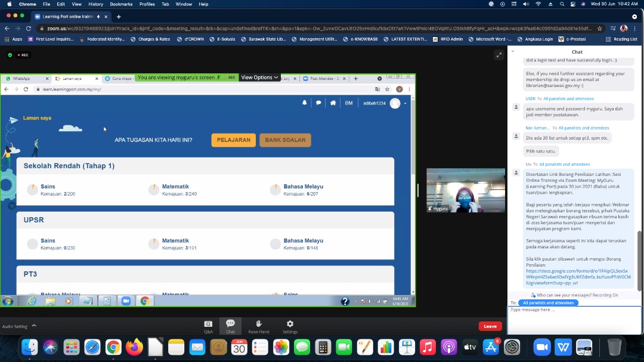Image resolution: width=644 pixels, height=362 pixels.
Task: Click home icon in shared page header
Action: 333,103
